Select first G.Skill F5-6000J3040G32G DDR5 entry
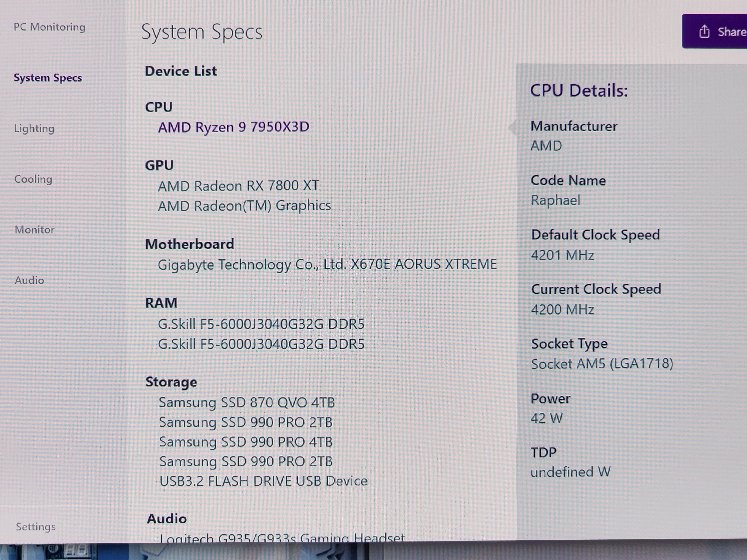This screenshot has width=747, height=560. tap(261, 324)
